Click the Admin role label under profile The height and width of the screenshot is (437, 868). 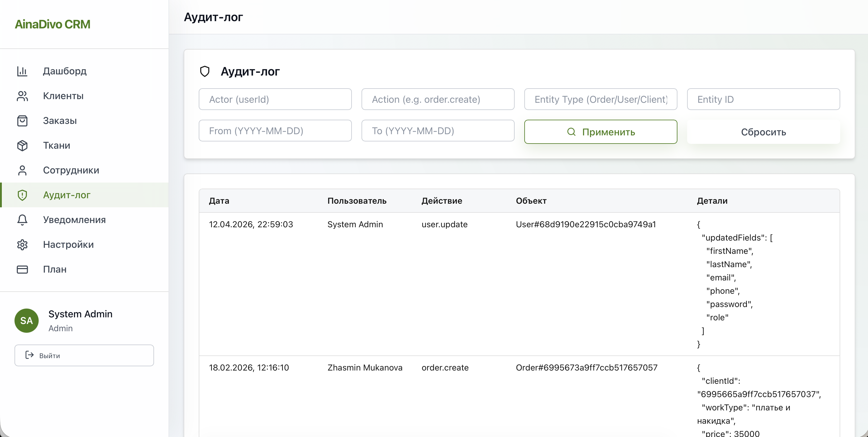60,329
